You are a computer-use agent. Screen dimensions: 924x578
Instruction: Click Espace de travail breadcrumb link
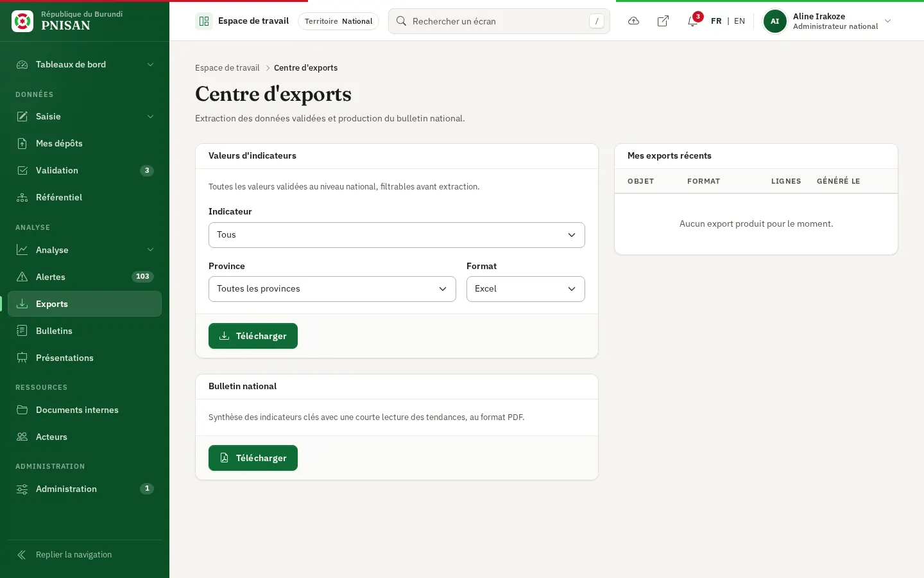(x=227, y=68)
